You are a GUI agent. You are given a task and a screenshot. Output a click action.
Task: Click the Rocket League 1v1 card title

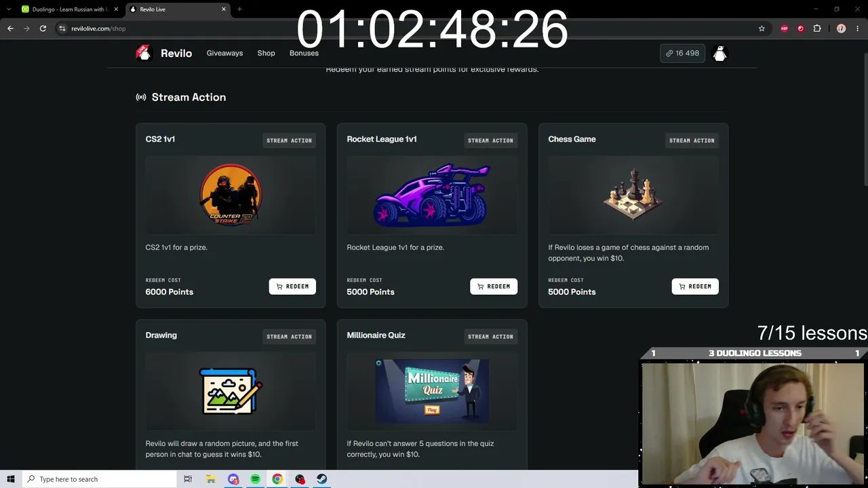(382, 139)
